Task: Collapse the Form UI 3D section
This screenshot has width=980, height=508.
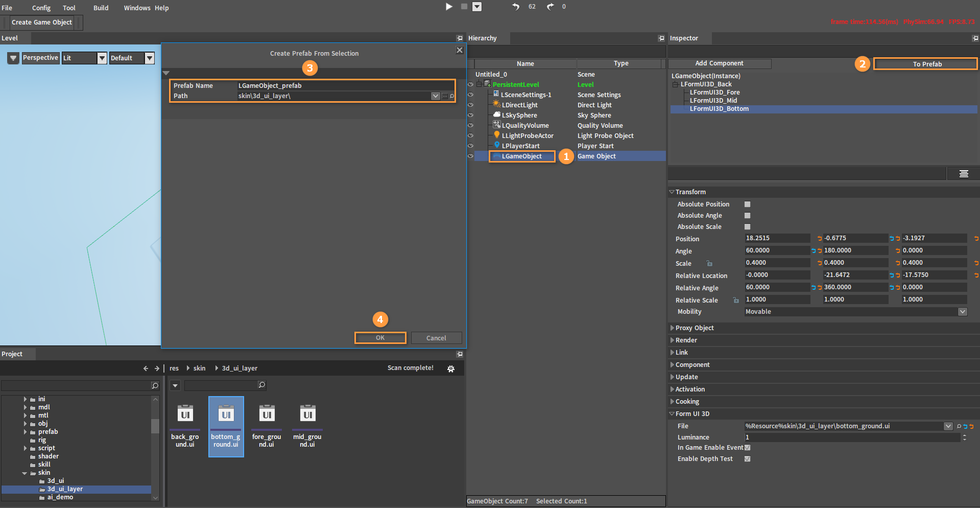Action: pos(672,414)
